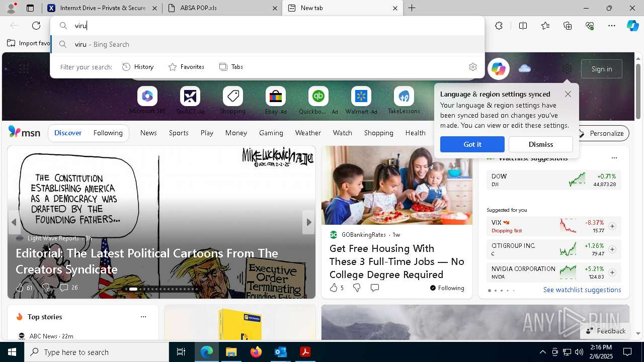Open the tab actions menu icon
The width and height of the screenshot is (644, 362).
(x=30, y=8)
